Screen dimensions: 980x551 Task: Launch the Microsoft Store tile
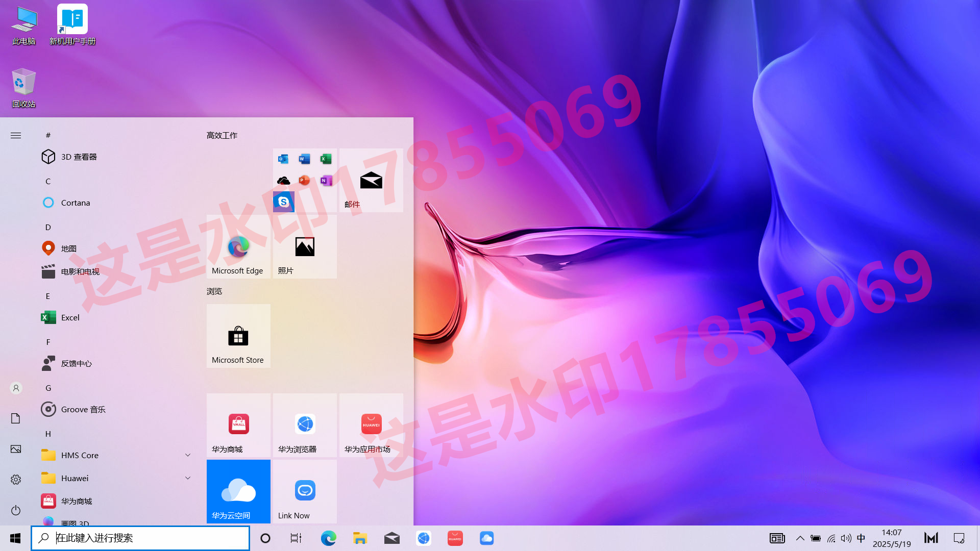click(238, 336)
